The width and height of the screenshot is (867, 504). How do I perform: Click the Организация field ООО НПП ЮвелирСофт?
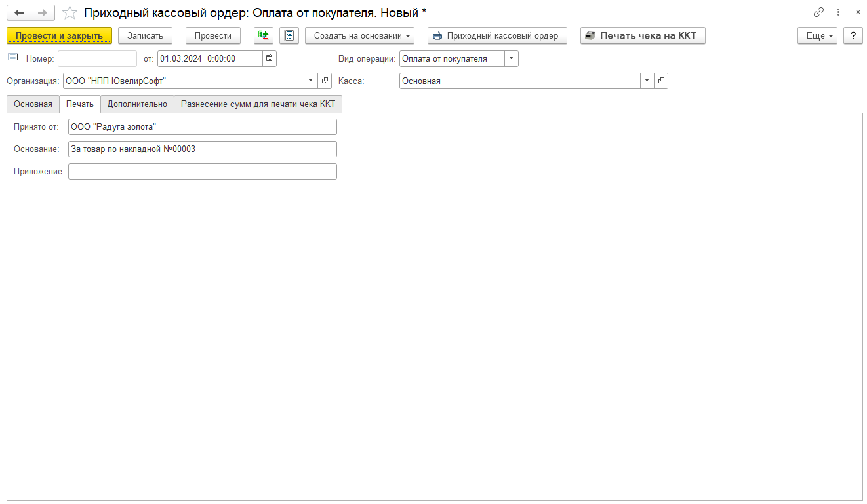click(x=184, y=81)
